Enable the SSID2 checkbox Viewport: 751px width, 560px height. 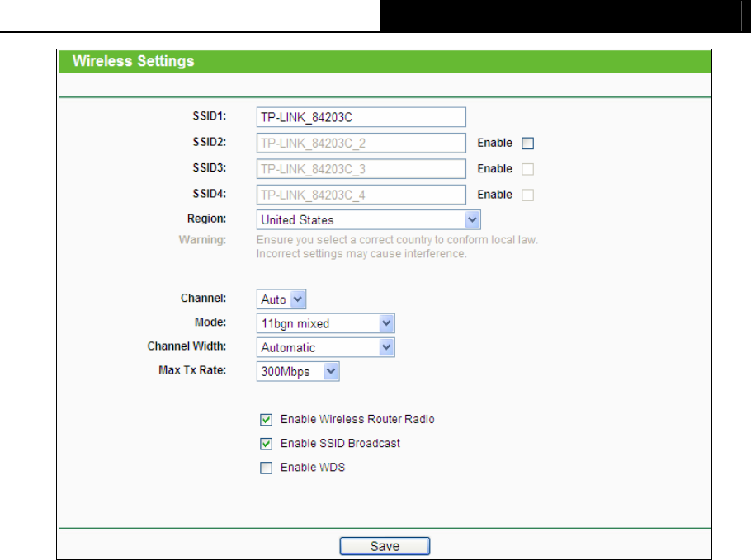(528, 144)
